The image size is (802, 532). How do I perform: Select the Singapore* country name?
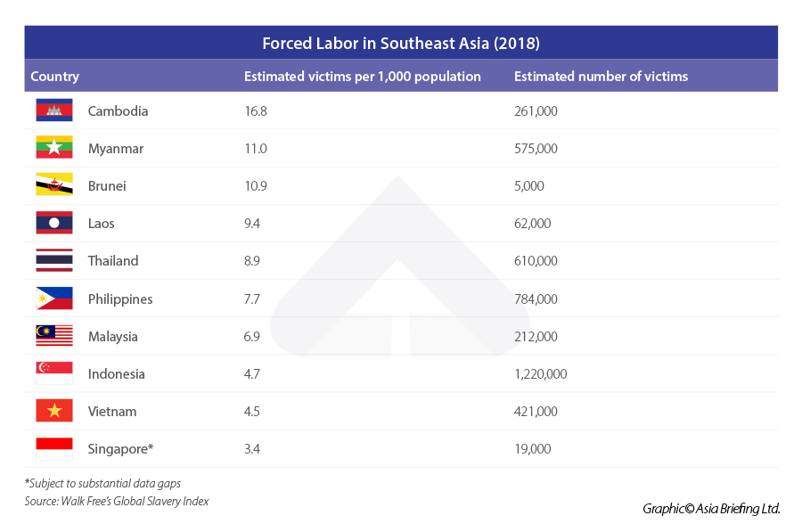[x=121, y=449]
